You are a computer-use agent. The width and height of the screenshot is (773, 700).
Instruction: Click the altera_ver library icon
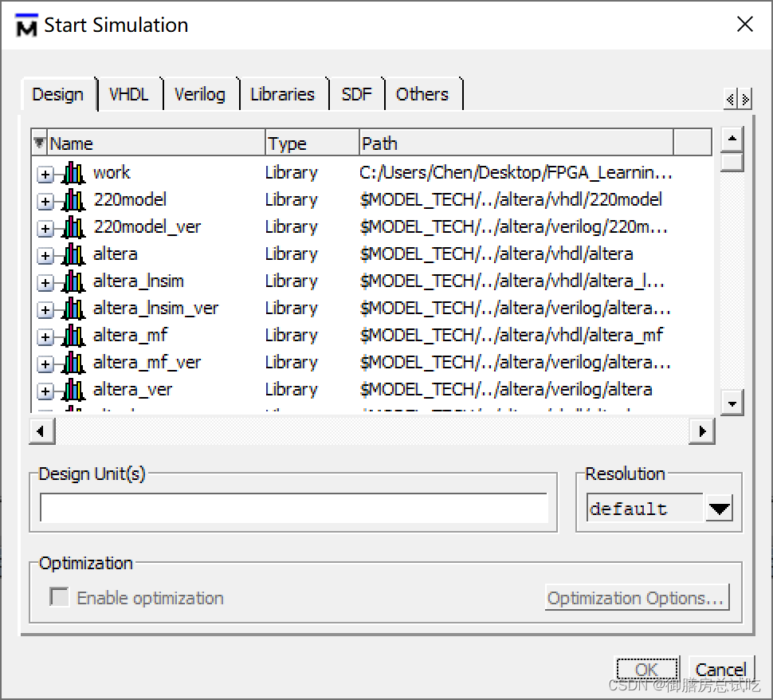[73, 390]
